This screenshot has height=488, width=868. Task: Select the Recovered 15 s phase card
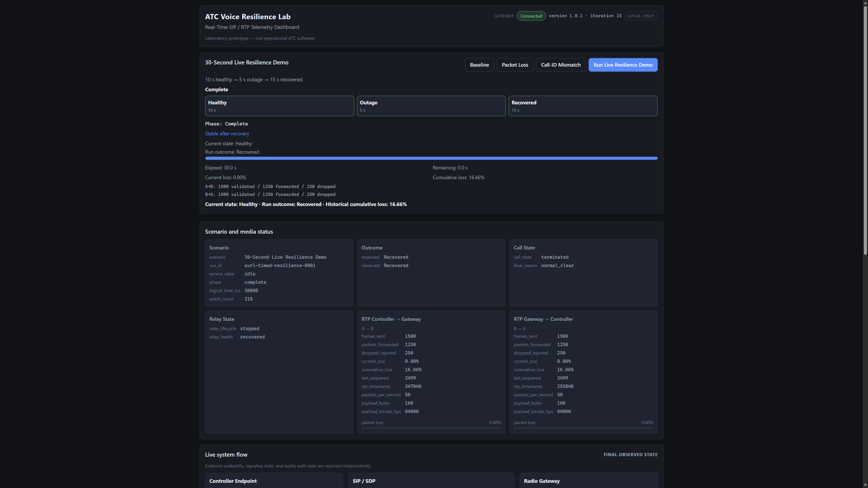[x=583, y=106]
